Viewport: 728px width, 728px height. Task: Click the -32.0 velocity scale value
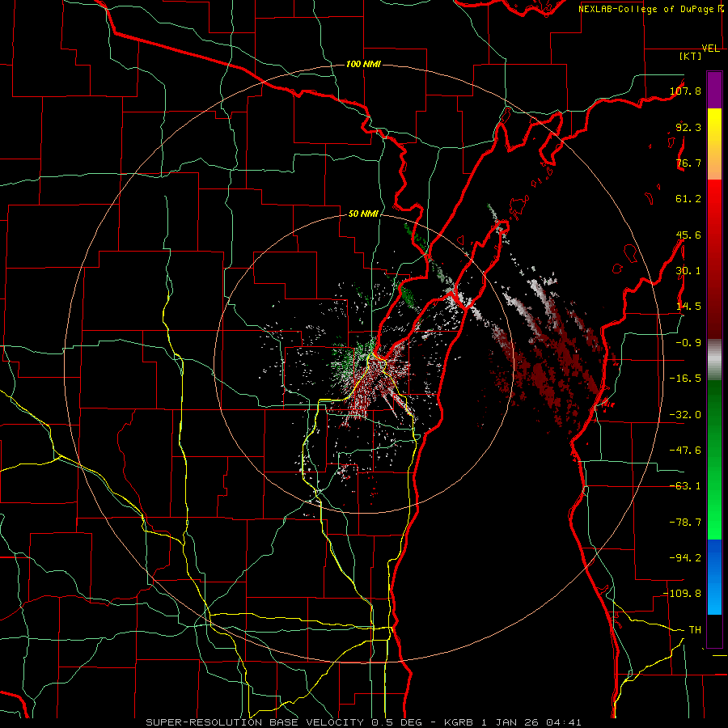click(685, 415)
